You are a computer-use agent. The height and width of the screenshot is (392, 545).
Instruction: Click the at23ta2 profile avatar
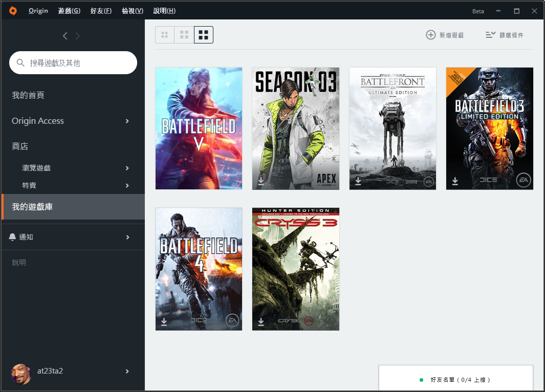pyautogui.click(x=21, y=374)
